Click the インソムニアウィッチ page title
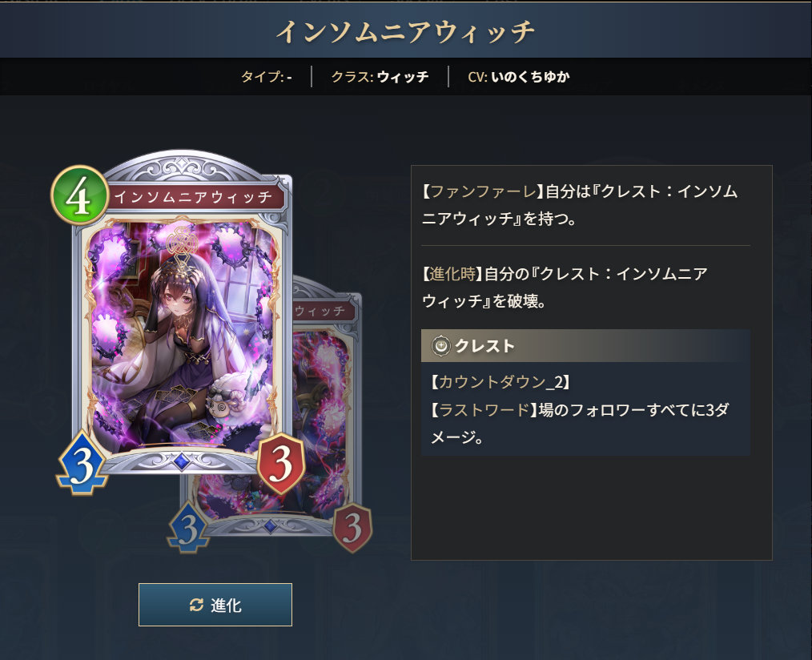The image size is (812, 660). pyautogui.click(x=405, y=31)
